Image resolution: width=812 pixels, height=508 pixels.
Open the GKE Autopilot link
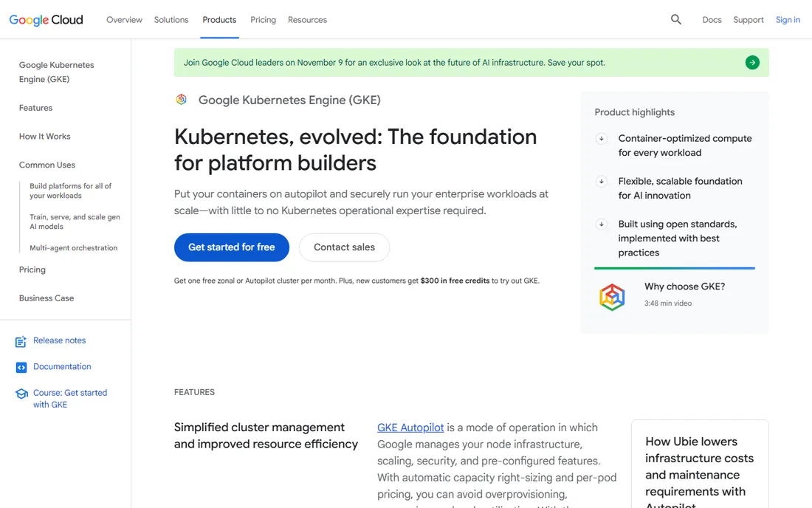[410, 428]
